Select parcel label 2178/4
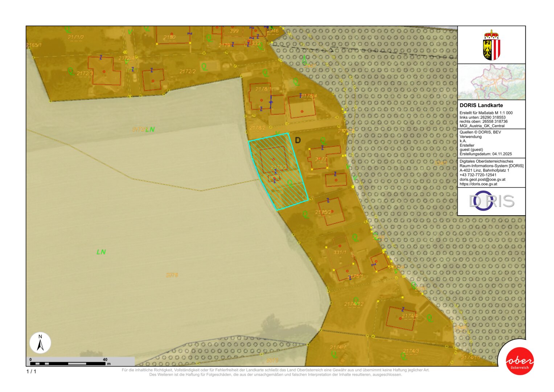Screen dimensions: 554x392 (x=309, y=96)
